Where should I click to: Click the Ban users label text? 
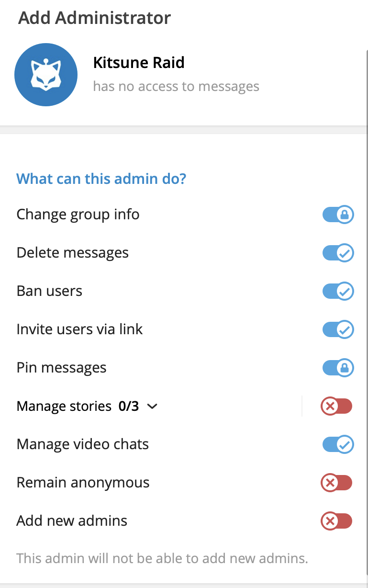coord(49,291)
